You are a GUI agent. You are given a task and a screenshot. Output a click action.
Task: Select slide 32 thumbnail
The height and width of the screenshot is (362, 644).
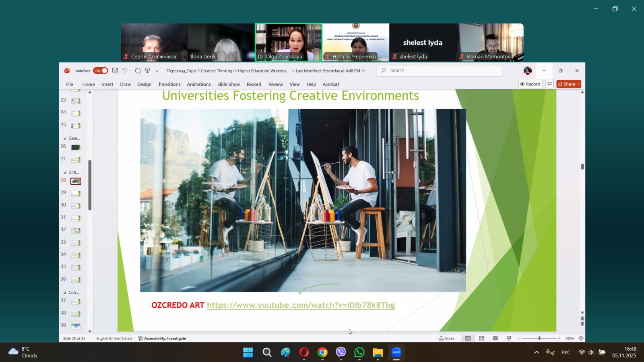tap(75, 230)
